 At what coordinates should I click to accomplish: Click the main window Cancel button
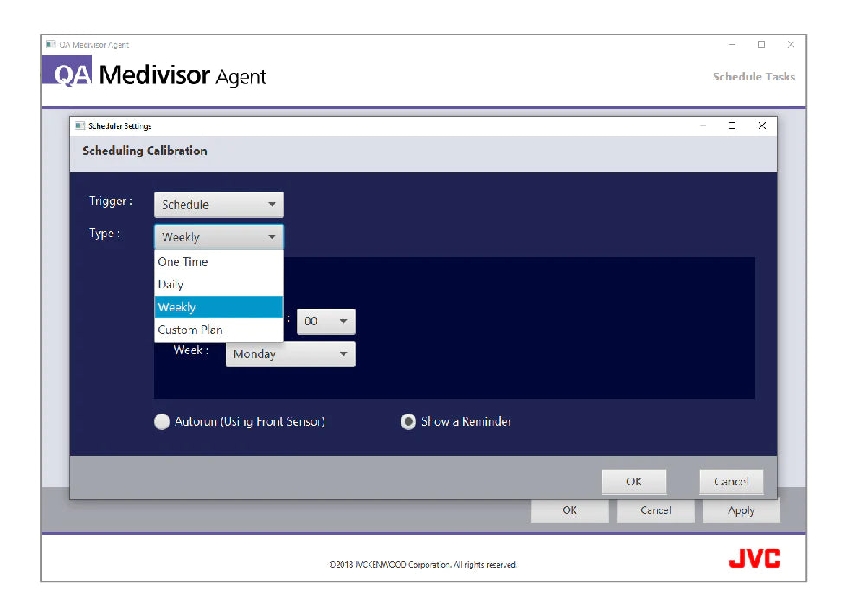(655, 510)
